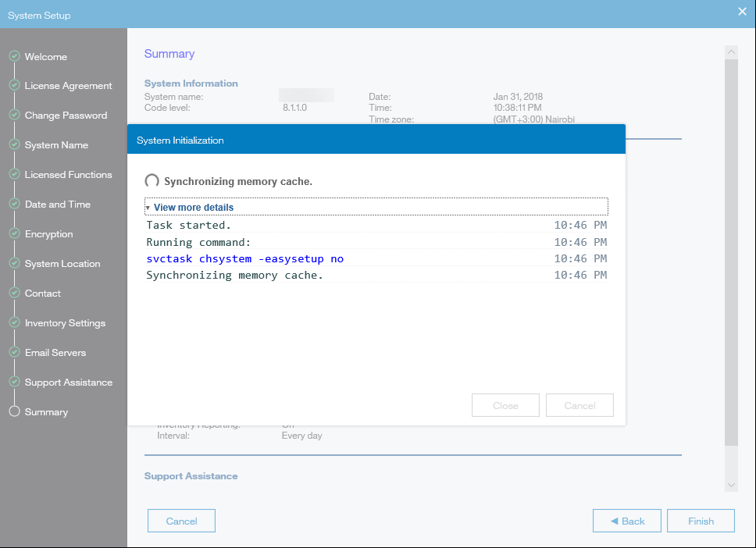Click Close in the System Initialization dialog
756x548 pixels.
click(505, 406)
